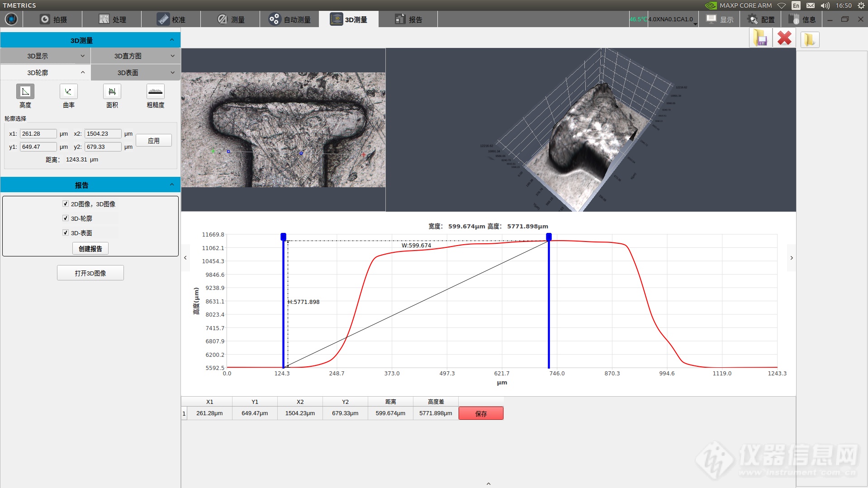Click the 5771.898μm height difference cell
868x488 pixels.
(x=436, y=413)
